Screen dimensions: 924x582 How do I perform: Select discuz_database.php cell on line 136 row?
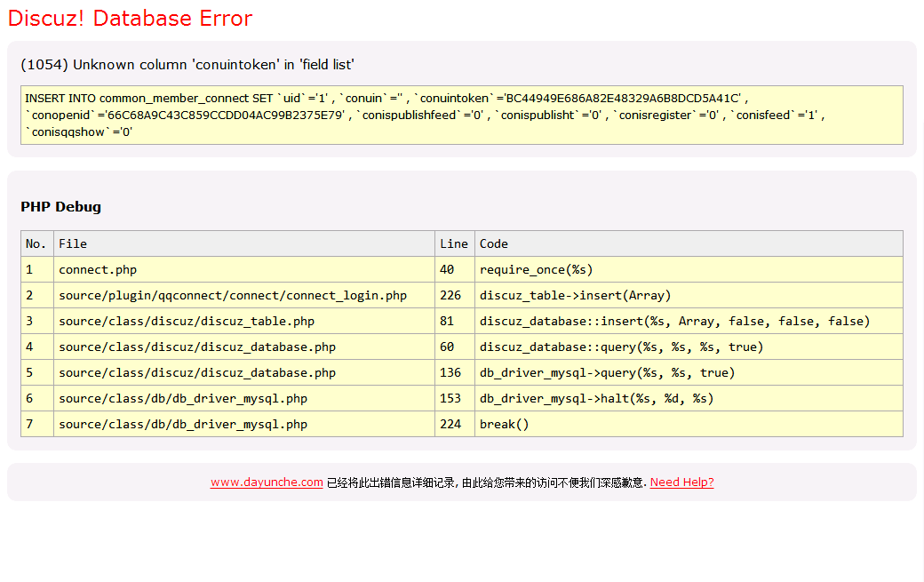[x=244, y=373]
